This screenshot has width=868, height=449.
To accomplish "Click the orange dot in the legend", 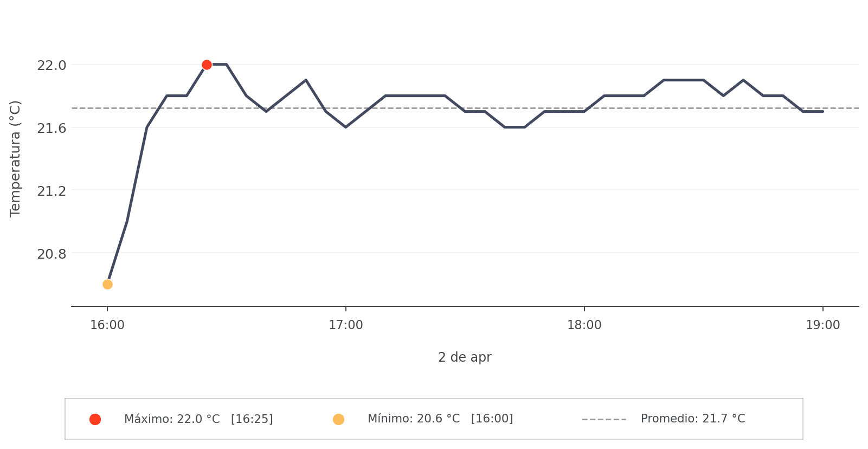I will click(338, 419).
